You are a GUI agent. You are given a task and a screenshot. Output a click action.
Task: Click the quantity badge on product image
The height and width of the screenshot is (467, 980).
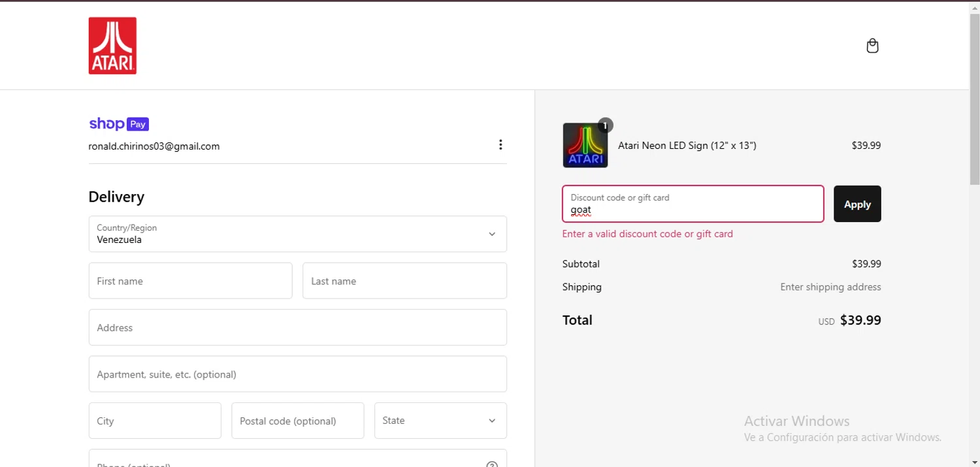click(x=605, y=125)
